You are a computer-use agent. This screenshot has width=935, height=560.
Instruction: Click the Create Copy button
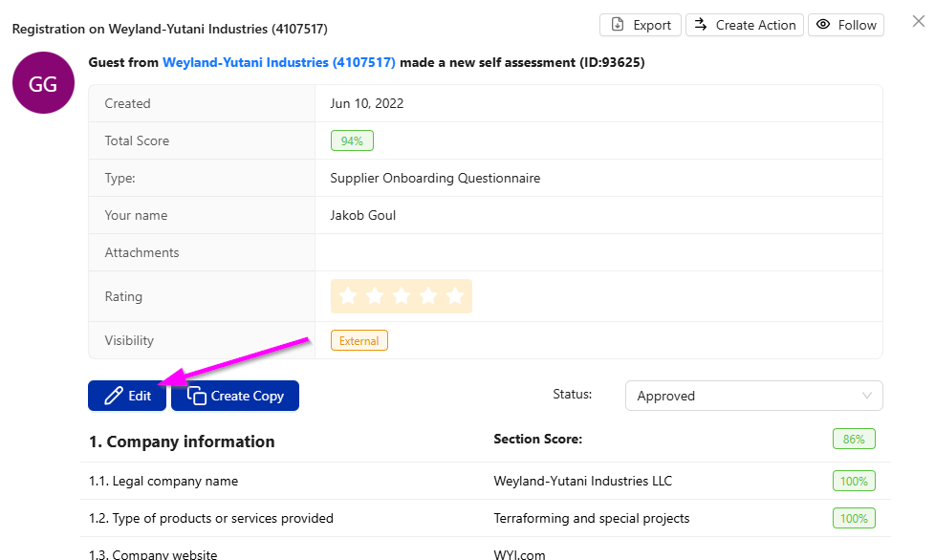tap(235, 396)
